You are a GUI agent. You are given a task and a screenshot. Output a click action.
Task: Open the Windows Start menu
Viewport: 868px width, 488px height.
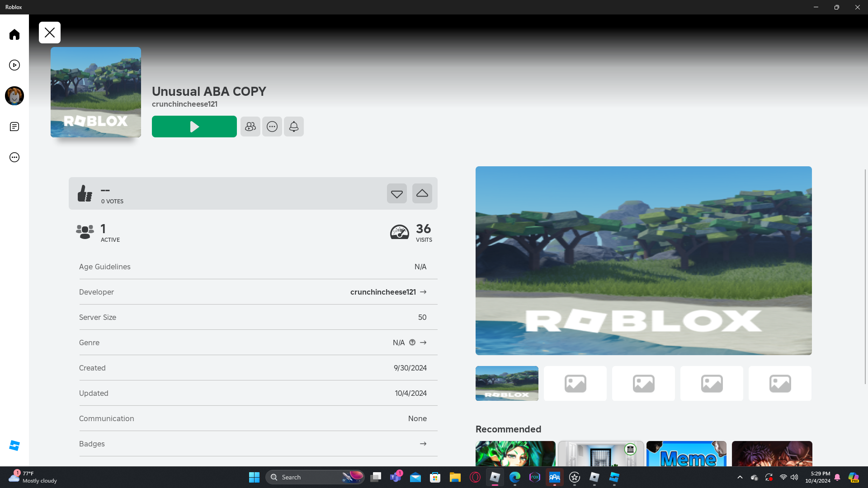pos(254,477)
